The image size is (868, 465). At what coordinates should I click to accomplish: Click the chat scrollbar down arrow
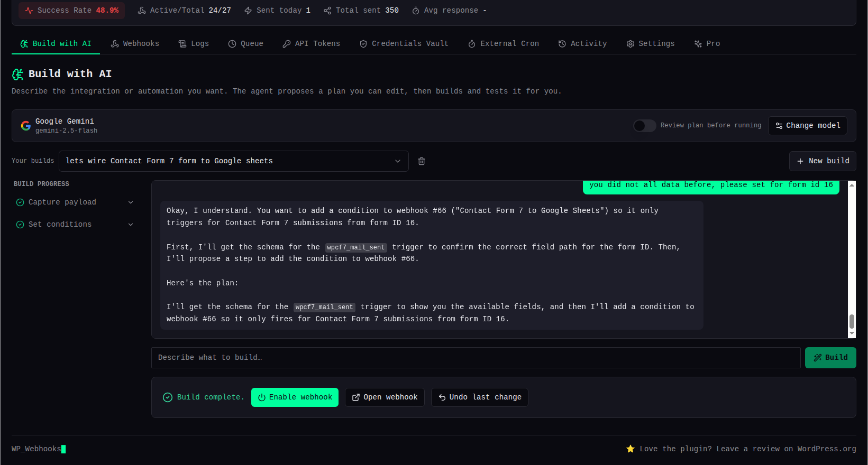(852, 334)
